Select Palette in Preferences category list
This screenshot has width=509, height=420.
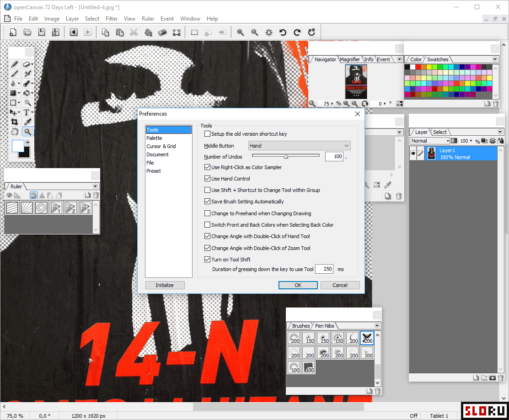154,138
